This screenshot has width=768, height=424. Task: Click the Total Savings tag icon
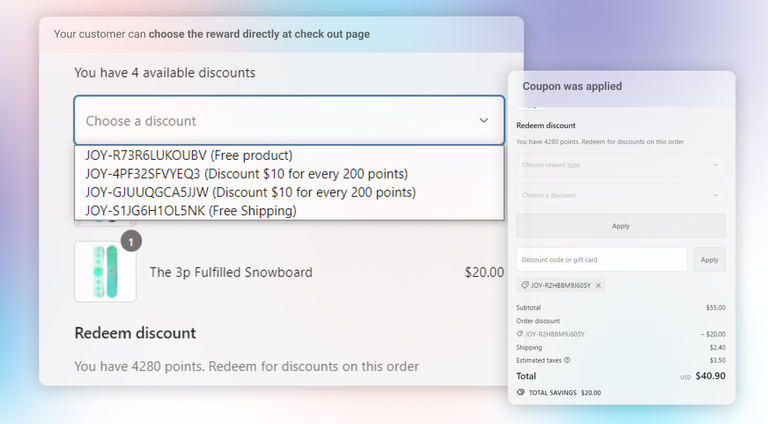(x=521, y=393)
